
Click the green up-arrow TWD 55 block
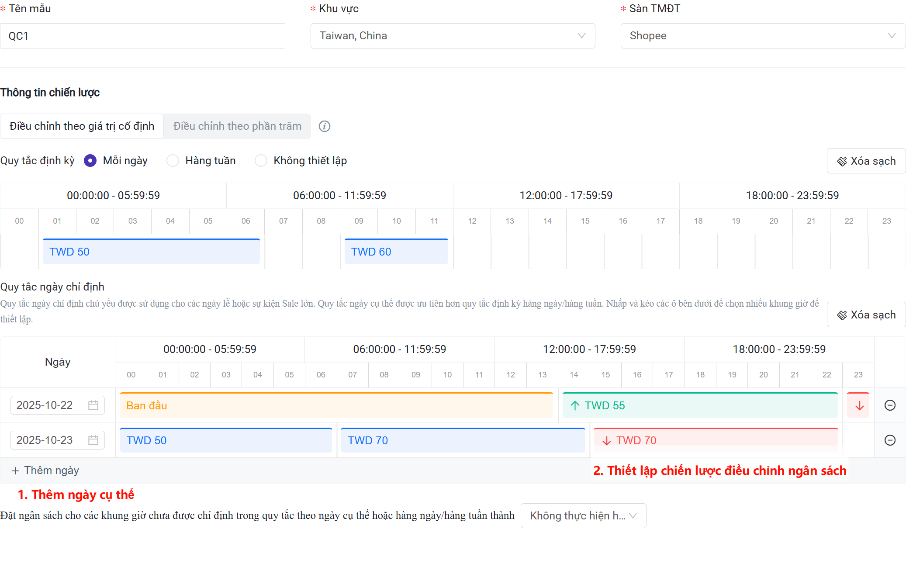(x=699, y=405)
